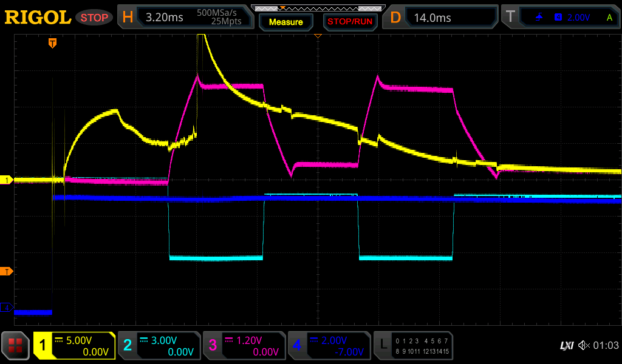The image size is (622, 364).
Task: Open the Measure menu
Action: coord(285,22)
